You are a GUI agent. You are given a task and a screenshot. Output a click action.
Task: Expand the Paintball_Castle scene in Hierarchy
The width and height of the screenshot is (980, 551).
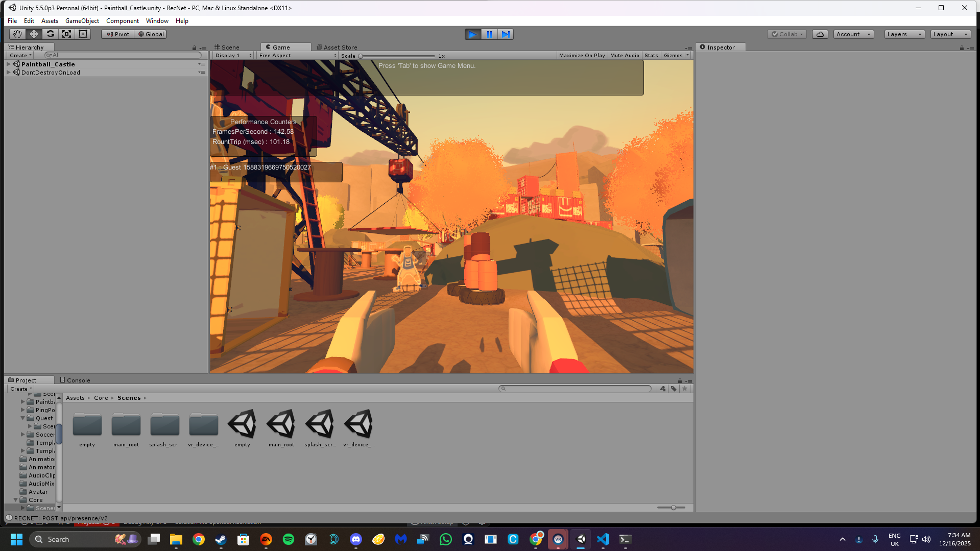click(8, 64)
